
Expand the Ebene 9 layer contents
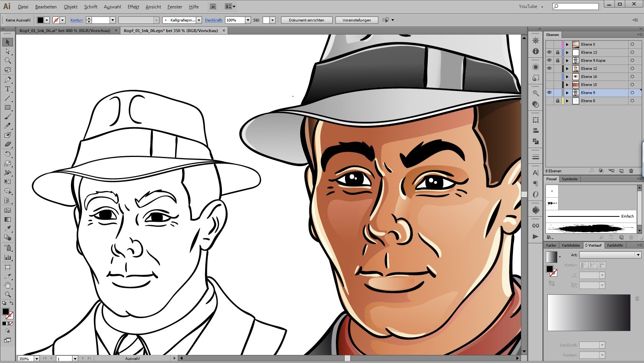pyautogui.click(x=567, y=92)
